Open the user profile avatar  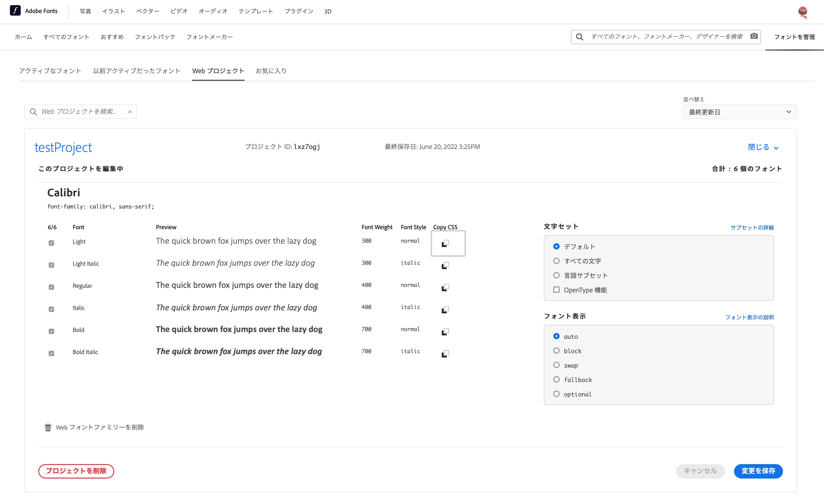pyautogui.click(x=803, y=12)
